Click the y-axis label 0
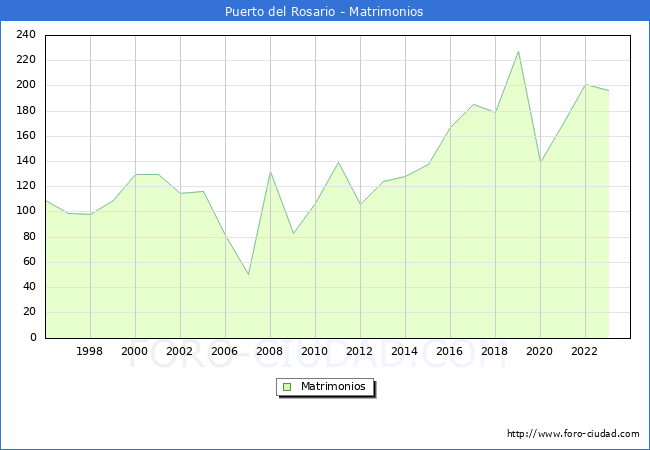The height and width of the screenshot is (450, 650). pyautogui.click(x=33, y=337)
